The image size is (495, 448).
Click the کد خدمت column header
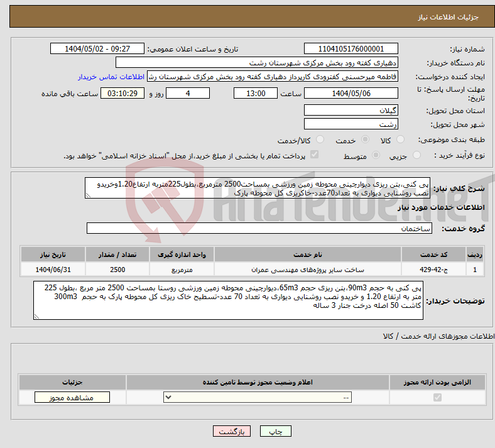[x=434, y=254]
